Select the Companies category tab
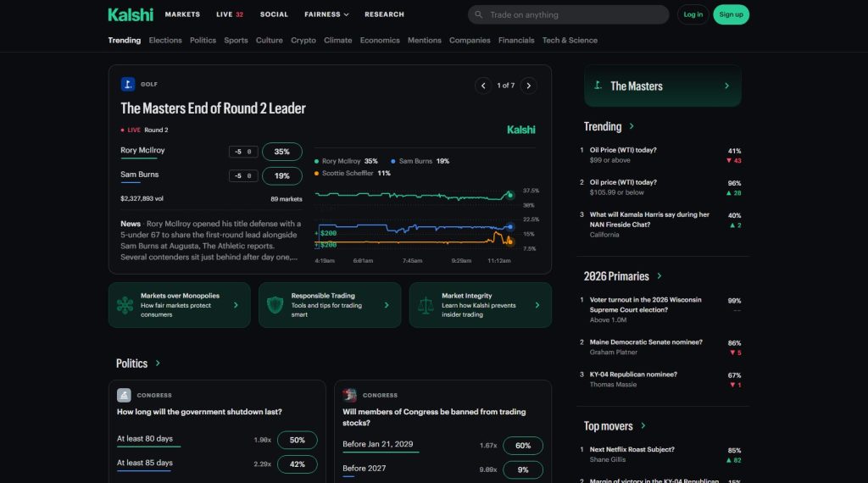 pos(470,41)
